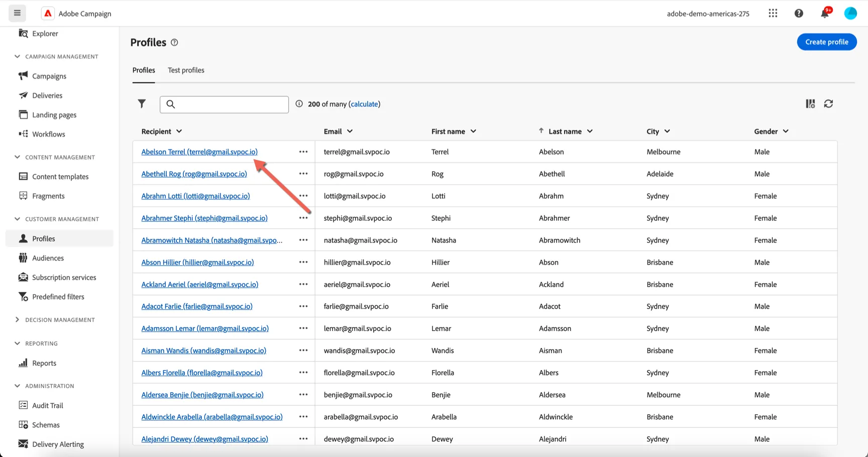This screenshot has height=457, width=868.
Task: Open more actions for Abelson Terrel
Action: 303,152
